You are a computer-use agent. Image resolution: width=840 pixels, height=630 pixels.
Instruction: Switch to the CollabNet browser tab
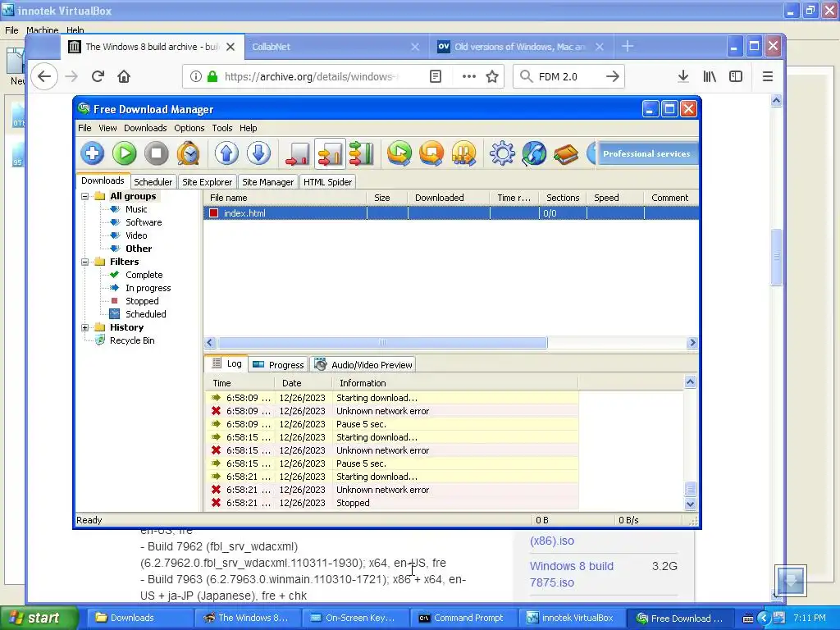point(336,47)
